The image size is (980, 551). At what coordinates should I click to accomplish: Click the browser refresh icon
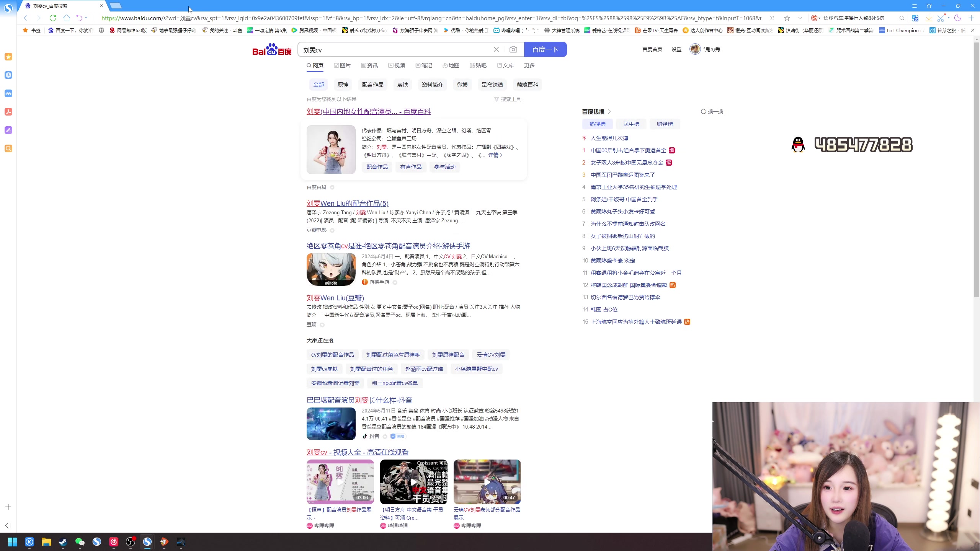click(x=53, y=18)
